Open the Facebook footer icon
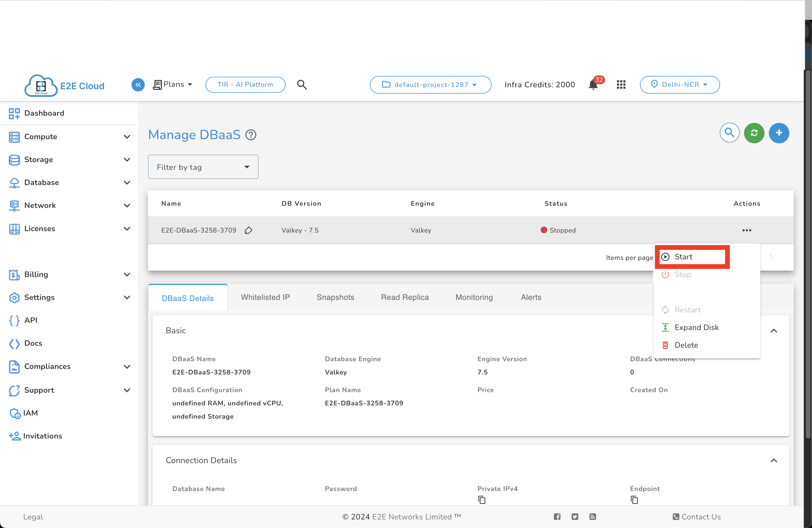Viewport: 812px width, 528px height. point(557,517)
